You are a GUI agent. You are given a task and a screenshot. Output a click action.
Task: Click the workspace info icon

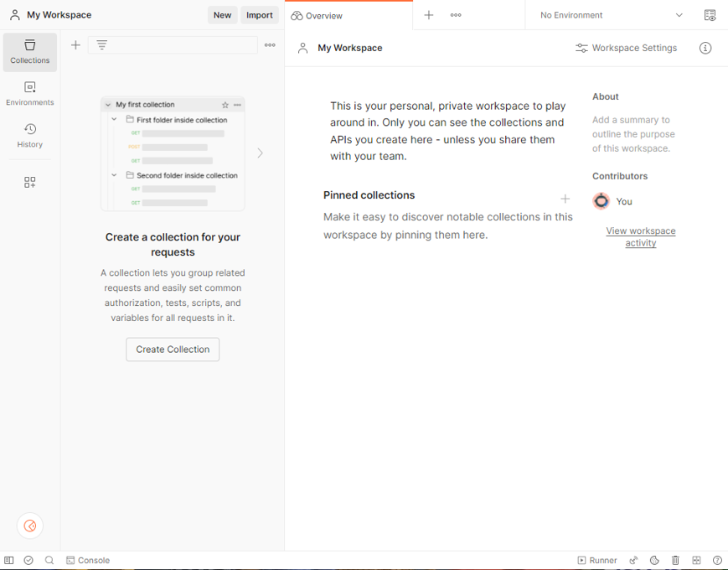pyautogui.click(x=705, y=48)
